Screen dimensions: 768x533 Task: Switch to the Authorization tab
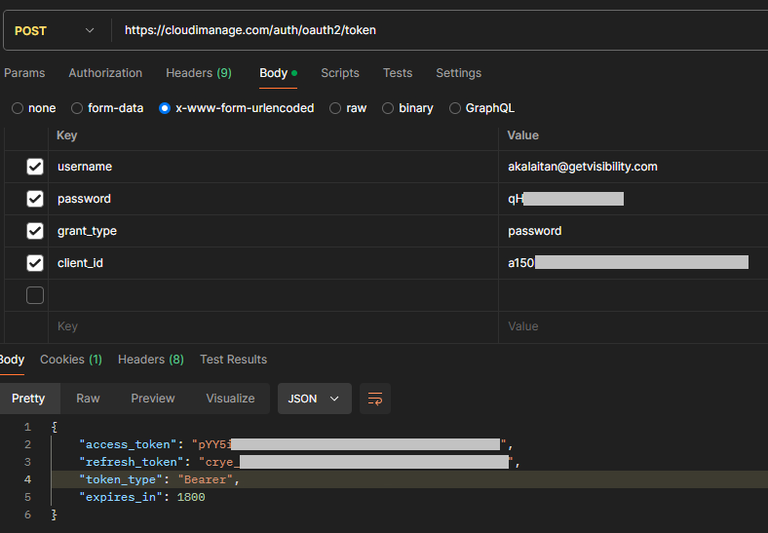pos(105,73)
